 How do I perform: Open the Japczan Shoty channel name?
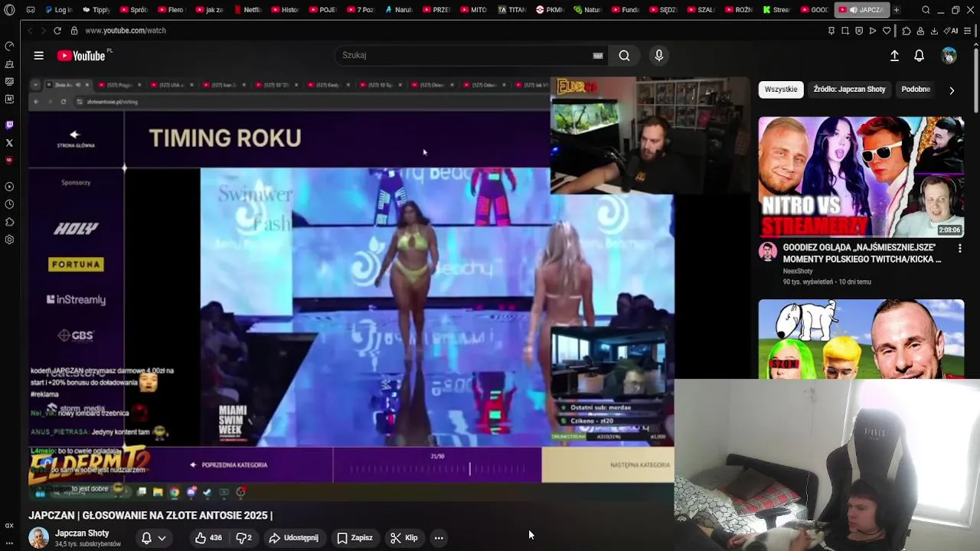pyautogui.click(x=82, y=533)
